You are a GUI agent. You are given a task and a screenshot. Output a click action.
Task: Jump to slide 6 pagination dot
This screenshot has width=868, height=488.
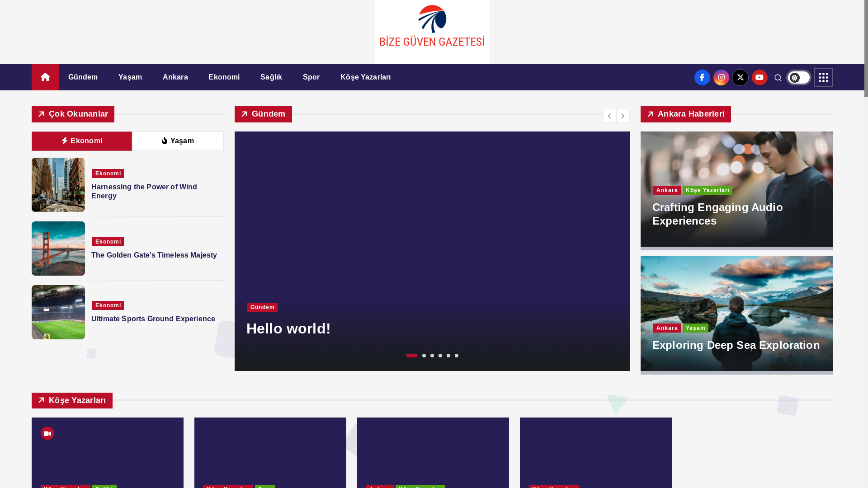coord(457,356)
